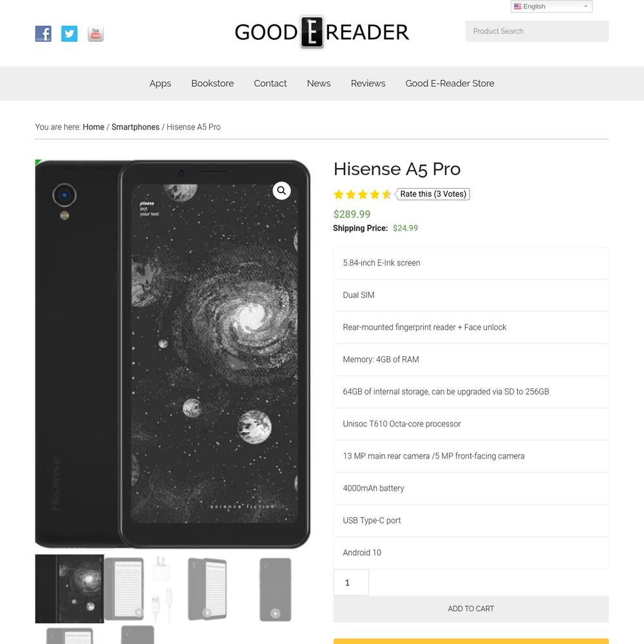Viewport: 644px width, 644px height.
Task: Open the Reviews menu item
Action: click(x=368, y=83)
